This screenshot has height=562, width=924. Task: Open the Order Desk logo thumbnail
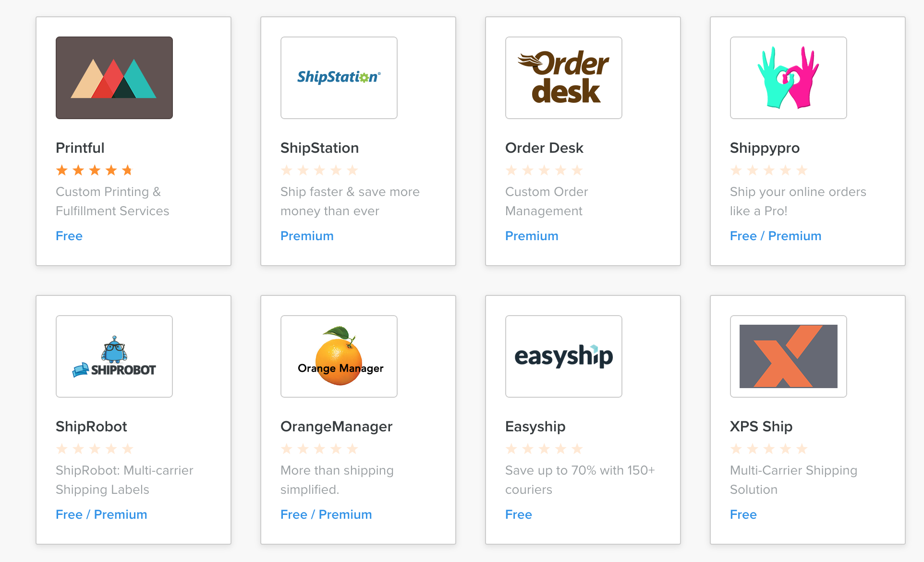(x=564, y=78)
